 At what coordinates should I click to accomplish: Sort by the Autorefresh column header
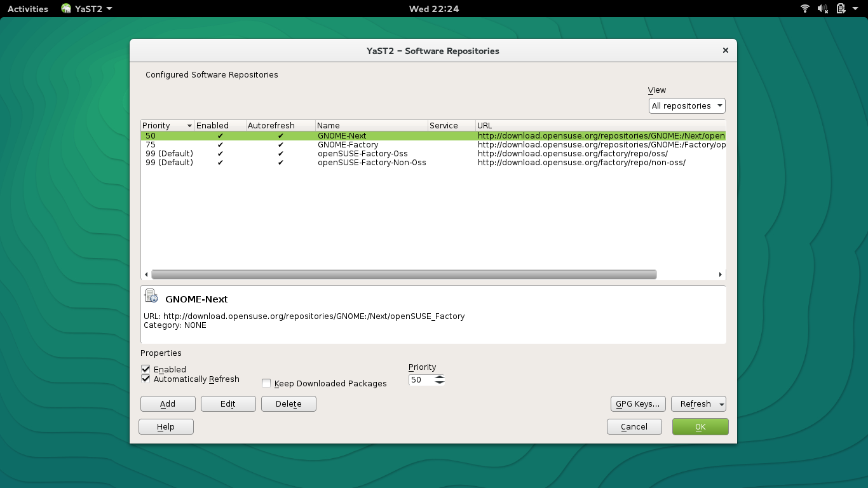click(280, 126)
